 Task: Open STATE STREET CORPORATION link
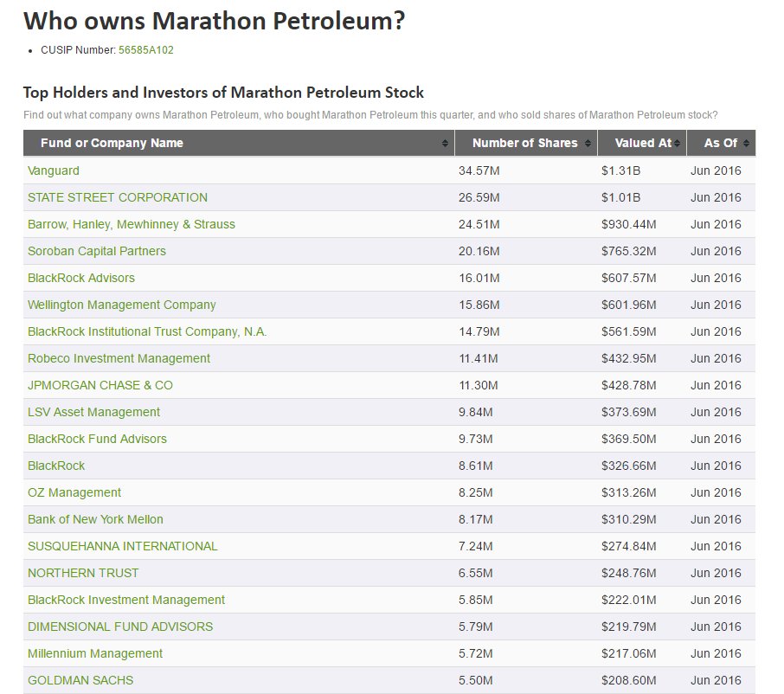tap(118, 197)
